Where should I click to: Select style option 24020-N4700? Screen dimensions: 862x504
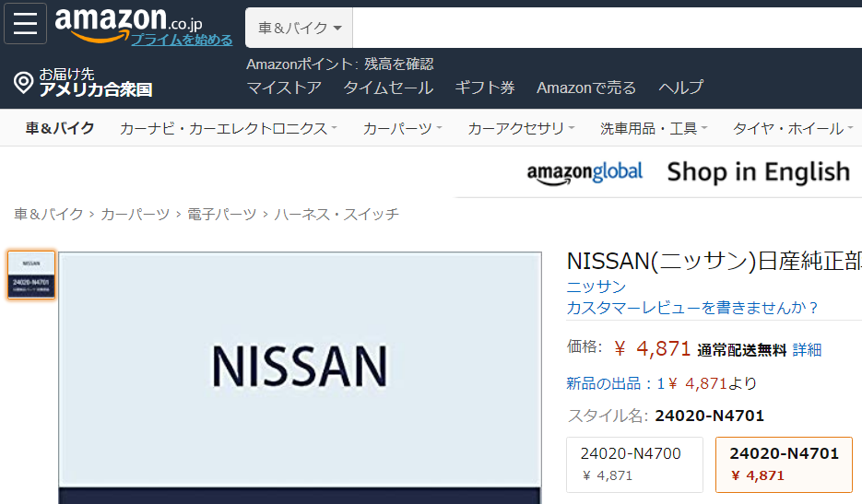pyautogui.click(x=634, y=464)
